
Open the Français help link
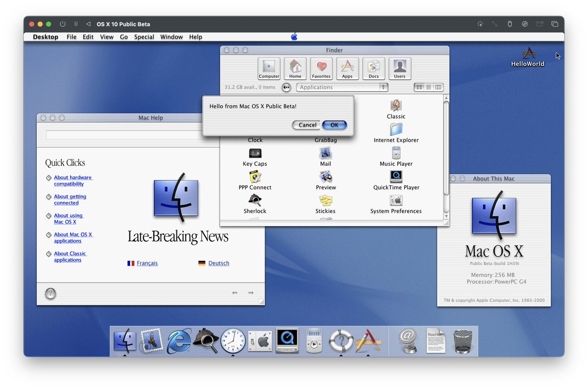tap(147, 263)
